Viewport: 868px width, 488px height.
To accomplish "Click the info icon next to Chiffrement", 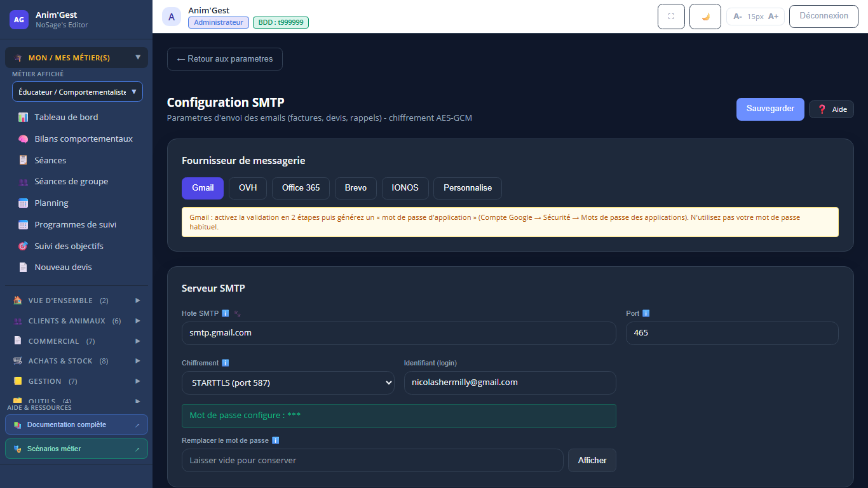I will (x=226, y=363).
